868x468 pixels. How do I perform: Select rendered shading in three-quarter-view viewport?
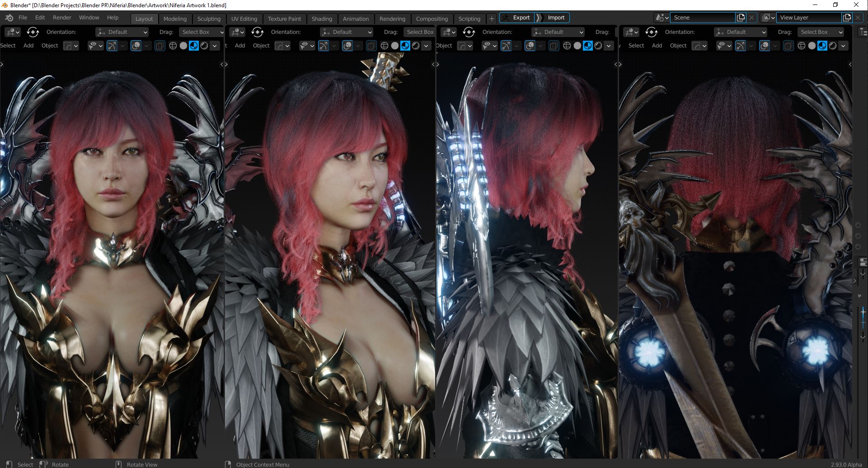416,46
